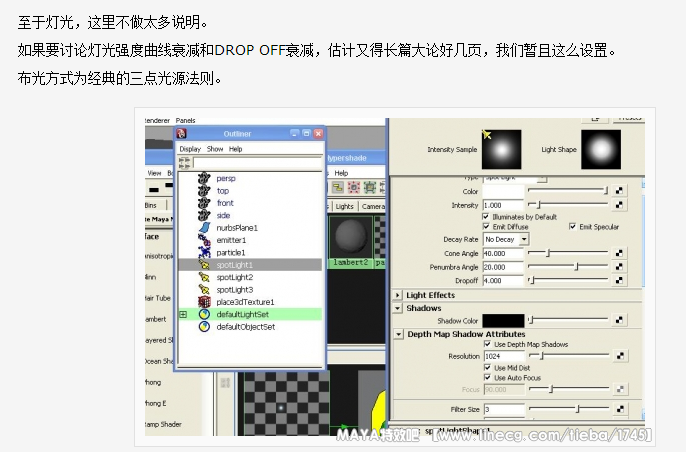Expand the defaultLightSet tree node

click(x=183, y=315)
